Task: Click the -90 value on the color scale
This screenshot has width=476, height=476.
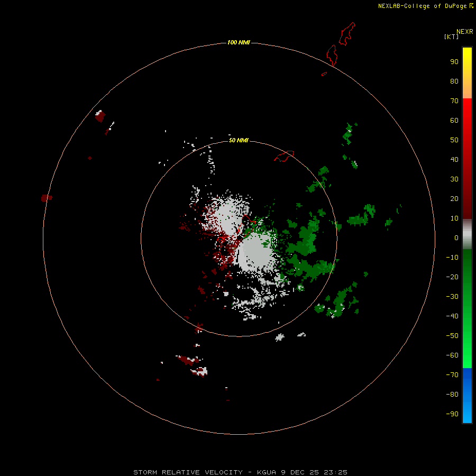Action: [452, 414]
